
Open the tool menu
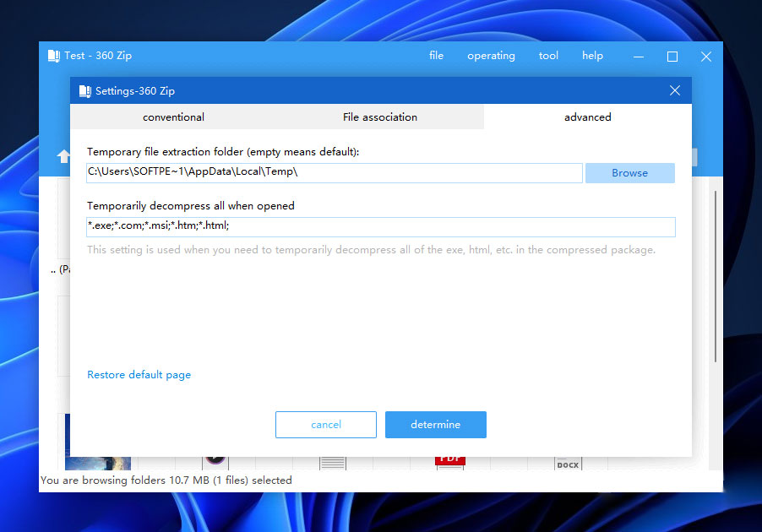548,56
